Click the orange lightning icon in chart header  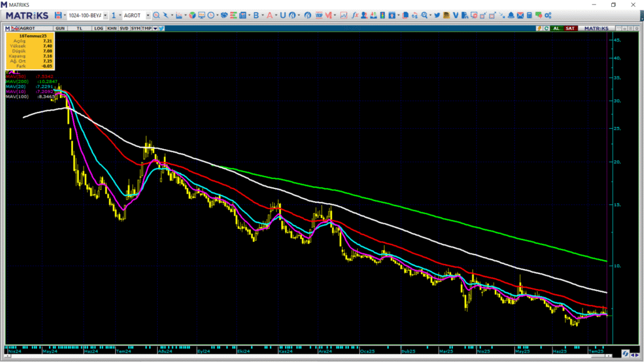point(539,28)
